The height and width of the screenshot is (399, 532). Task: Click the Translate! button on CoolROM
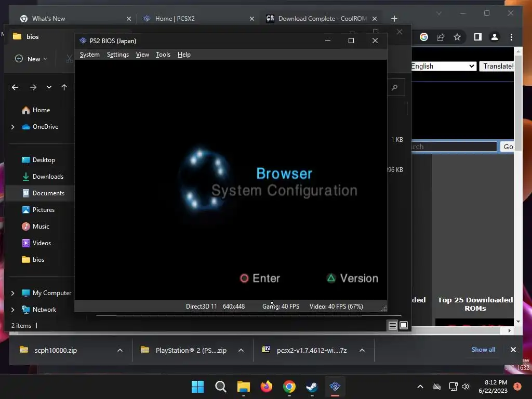(497, 66)
